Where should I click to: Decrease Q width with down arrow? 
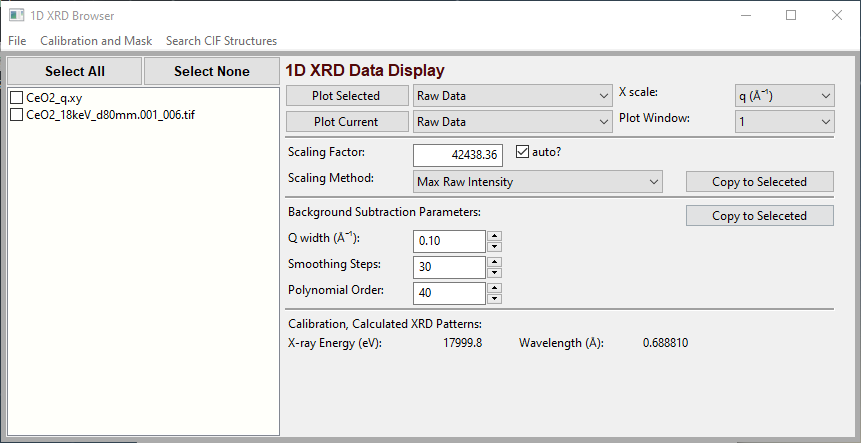[x=494, y=247]
